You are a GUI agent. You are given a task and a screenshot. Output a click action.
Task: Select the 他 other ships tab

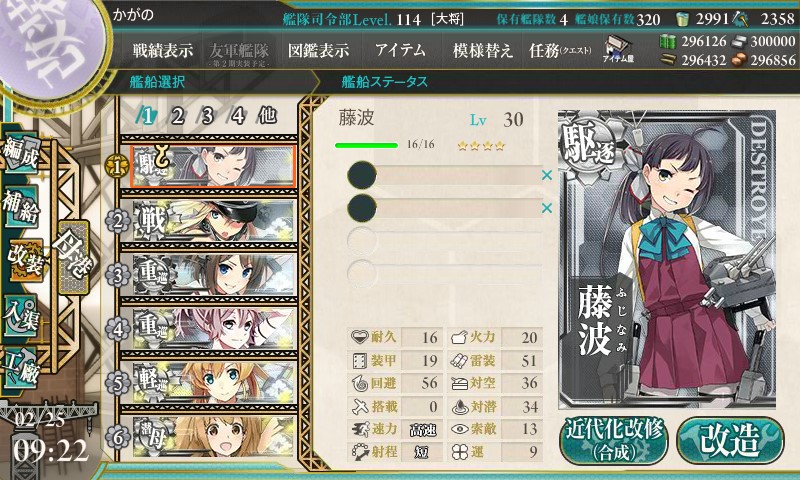267,115
